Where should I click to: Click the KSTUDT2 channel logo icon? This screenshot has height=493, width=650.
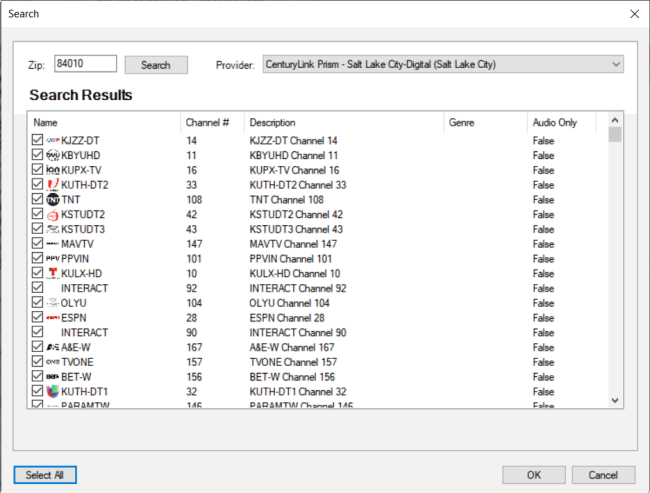pyautogui.click(x=53, y=214)
